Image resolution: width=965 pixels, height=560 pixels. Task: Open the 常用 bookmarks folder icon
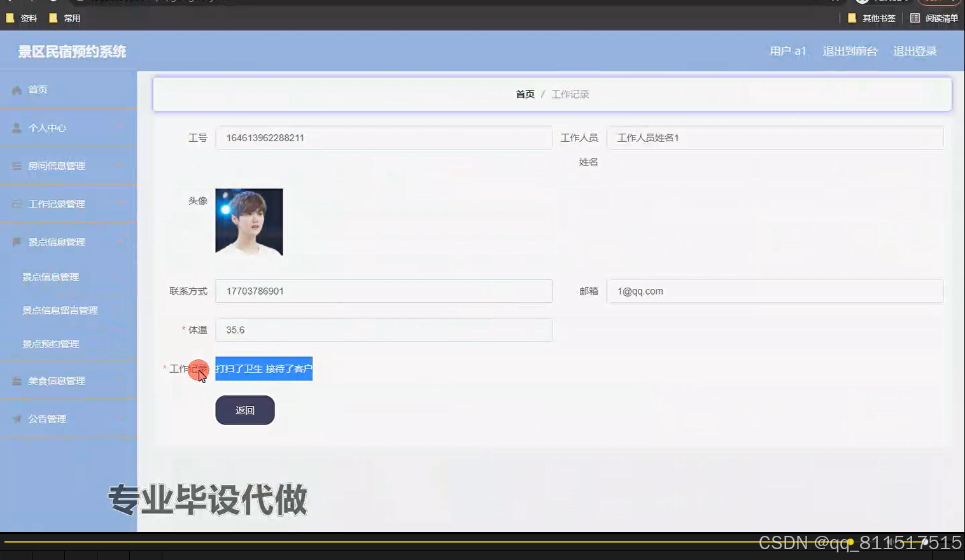pos(54,18)
